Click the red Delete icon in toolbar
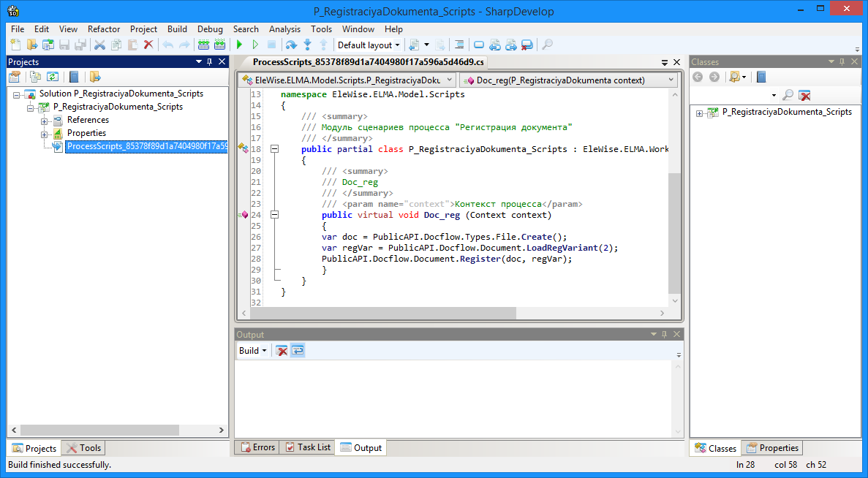868x478 pixels. pos(148,45)
